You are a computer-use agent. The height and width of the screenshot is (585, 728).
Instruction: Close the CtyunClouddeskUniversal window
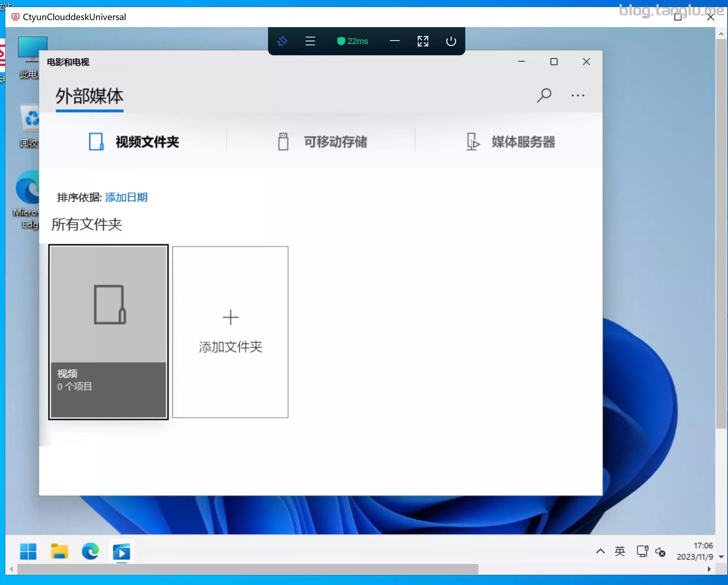tap(710, 17)
